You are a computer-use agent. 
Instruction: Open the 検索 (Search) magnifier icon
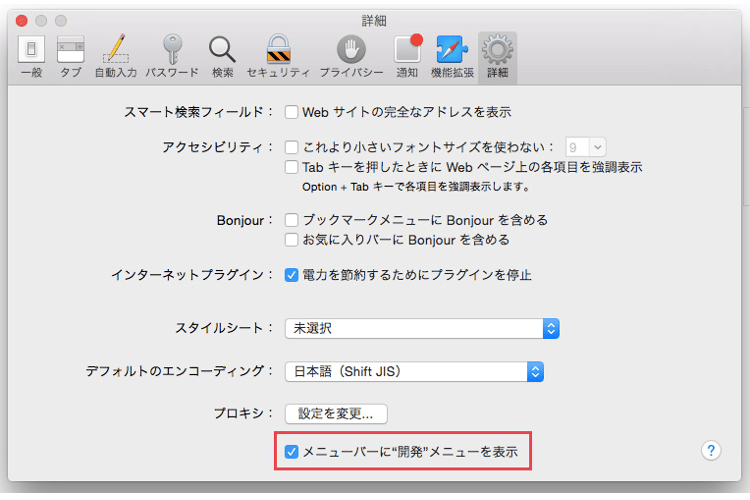pyautogui.click(x=222, y=56)
